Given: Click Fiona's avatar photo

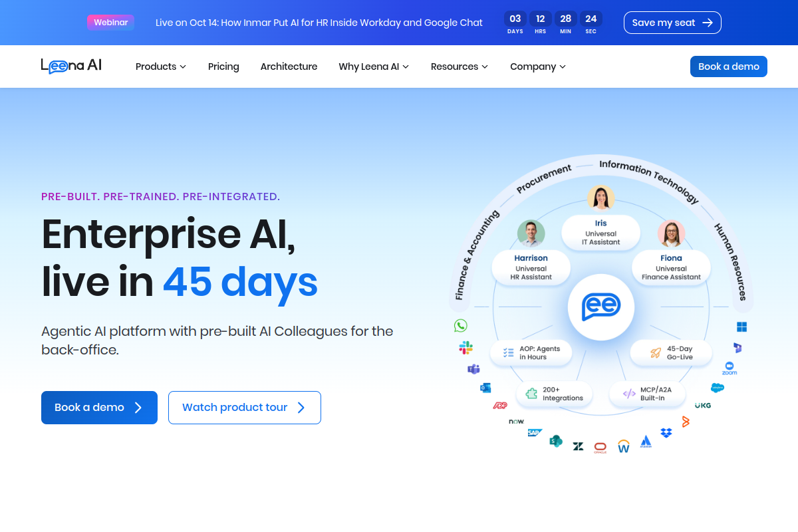Looking at the screenshot, I should tap(671, 233).
